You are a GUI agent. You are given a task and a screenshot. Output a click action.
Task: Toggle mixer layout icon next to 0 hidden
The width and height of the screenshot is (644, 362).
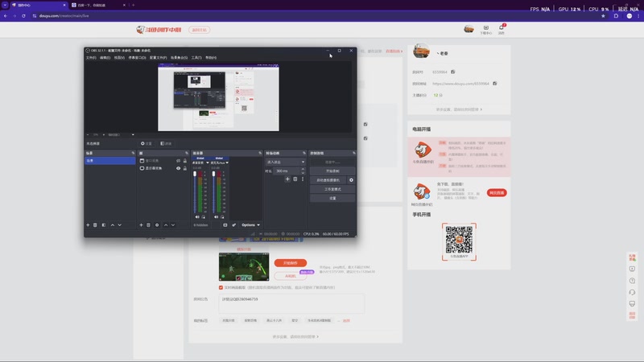click(225, 225)
